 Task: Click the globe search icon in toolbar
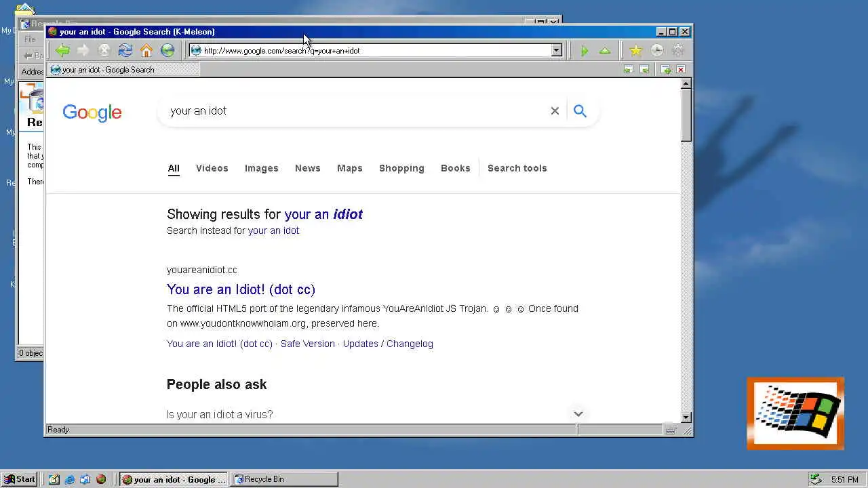(167, 50)
